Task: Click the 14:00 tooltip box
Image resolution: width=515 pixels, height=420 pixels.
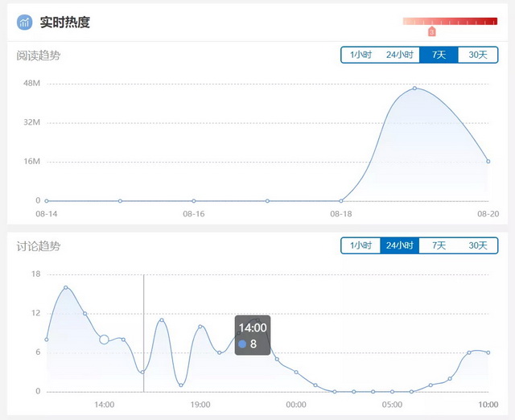Action: tap(253, 335)
